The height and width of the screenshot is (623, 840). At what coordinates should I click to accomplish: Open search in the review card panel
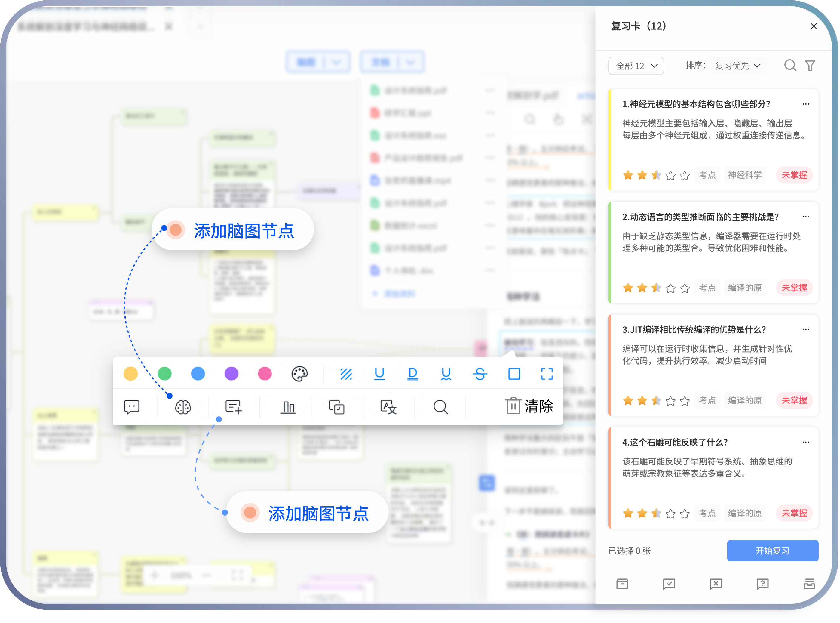pyautogui.click(x=790, y=66)
